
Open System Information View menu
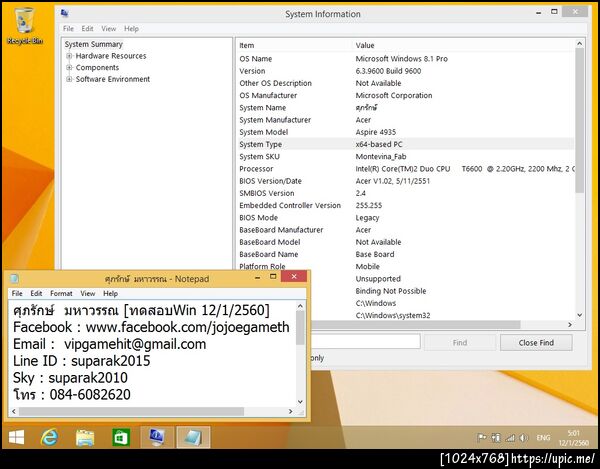pos(109,29)
